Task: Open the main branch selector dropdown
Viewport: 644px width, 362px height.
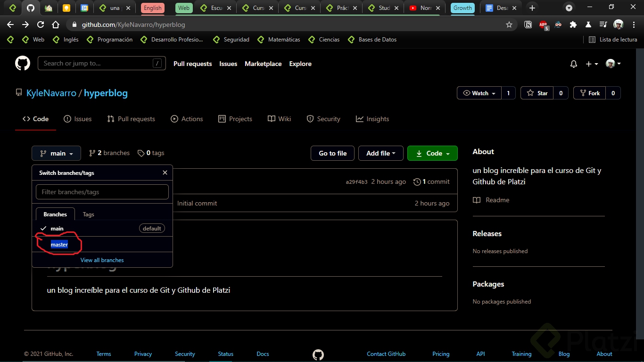Action: pos(57,153)
